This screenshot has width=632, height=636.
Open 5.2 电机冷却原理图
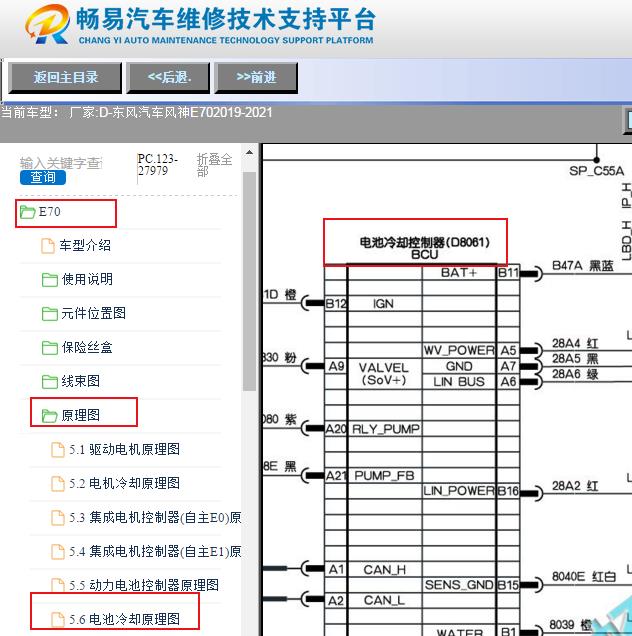coord(124,483)
